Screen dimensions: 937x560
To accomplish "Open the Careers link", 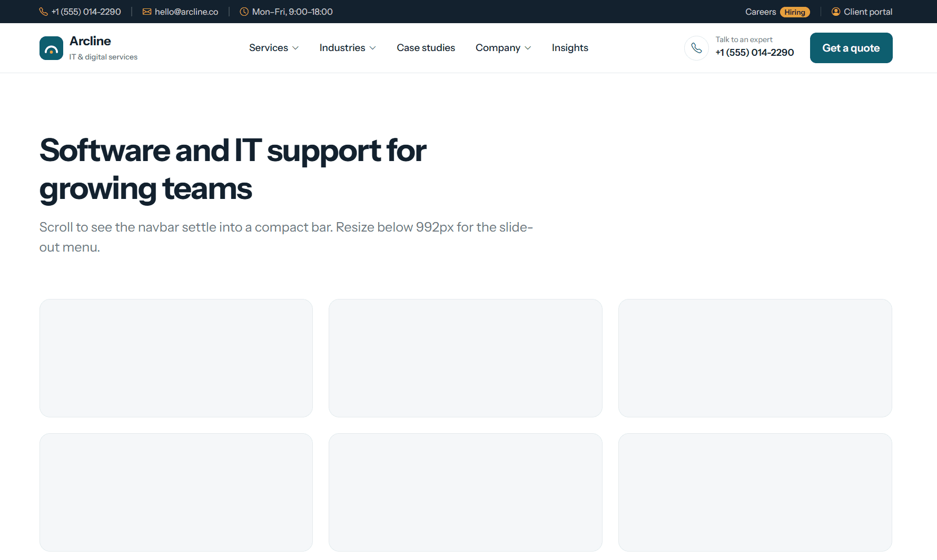I will 761,12.
